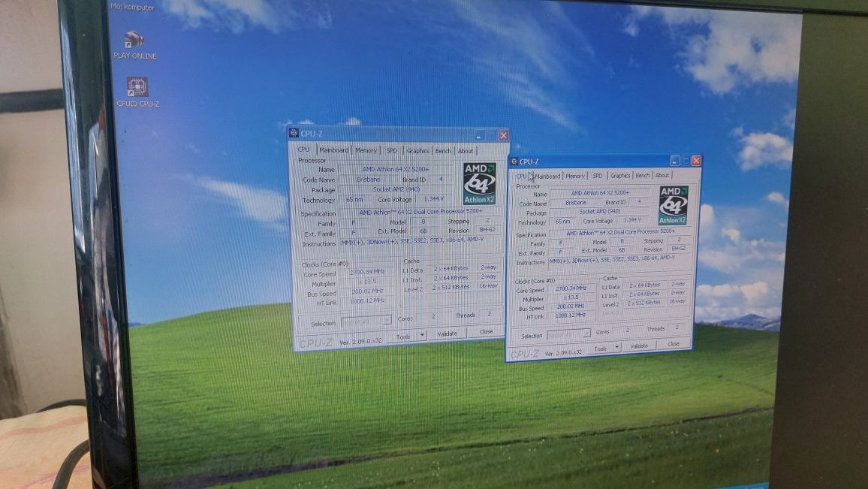Select Bench tab in active CPU-Z window
This screenshot has height=489, width=868.
click(x=642, y=175)
